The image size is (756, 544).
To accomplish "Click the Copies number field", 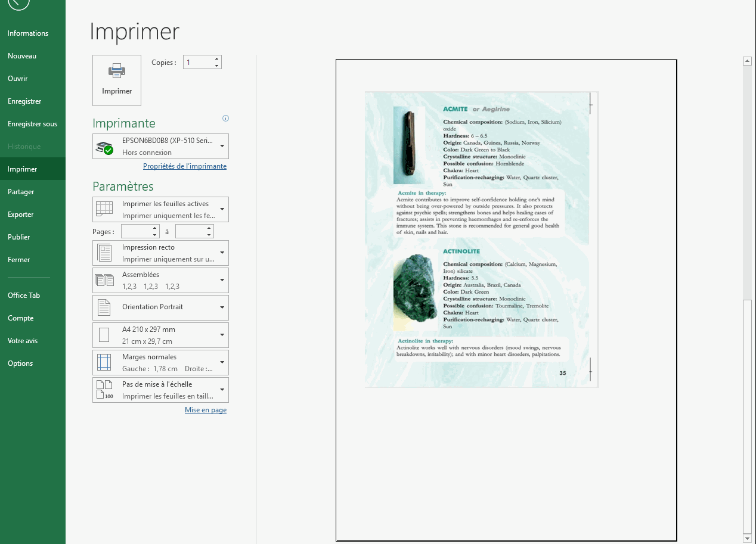I will click(198, 62).
